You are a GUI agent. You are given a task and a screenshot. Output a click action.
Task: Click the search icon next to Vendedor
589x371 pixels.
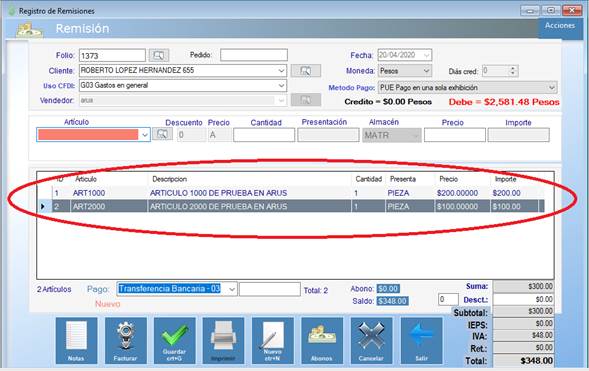click(306, 100)
